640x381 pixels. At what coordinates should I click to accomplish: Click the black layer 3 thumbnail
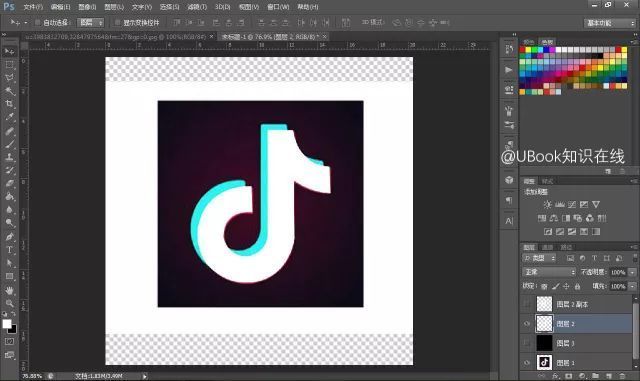[544, 343]
